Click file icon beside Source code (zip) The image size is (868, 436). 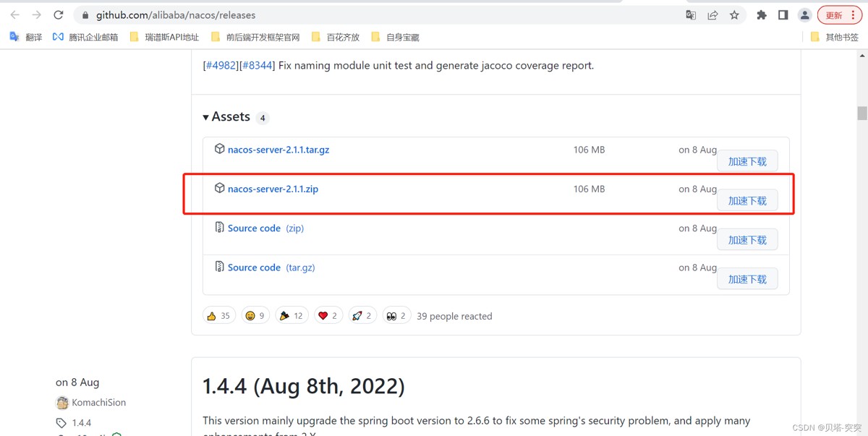tap(219, 227)
